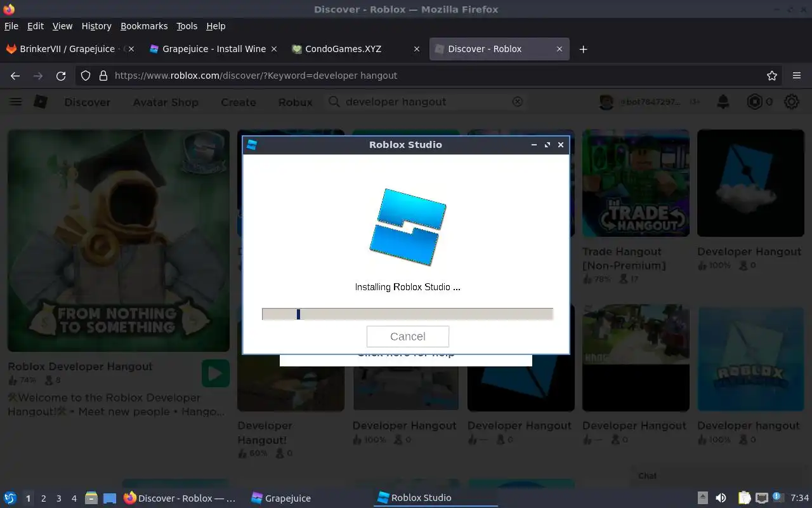Open Firefox application hamburger menu
Image resolution: width=812 pixels, height=508 pixels.
797,76
